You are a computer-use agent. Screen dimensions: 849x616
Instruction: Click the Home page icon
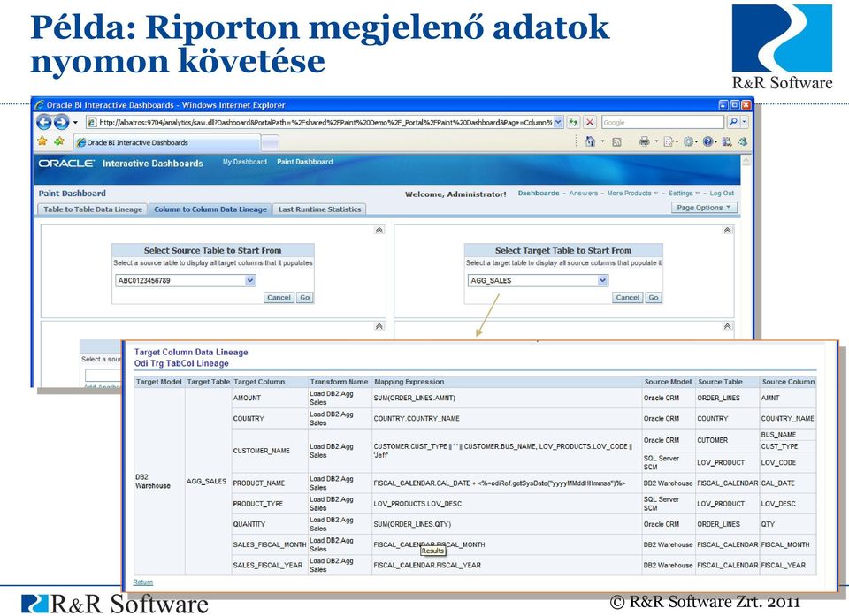(x=590, y=141)
